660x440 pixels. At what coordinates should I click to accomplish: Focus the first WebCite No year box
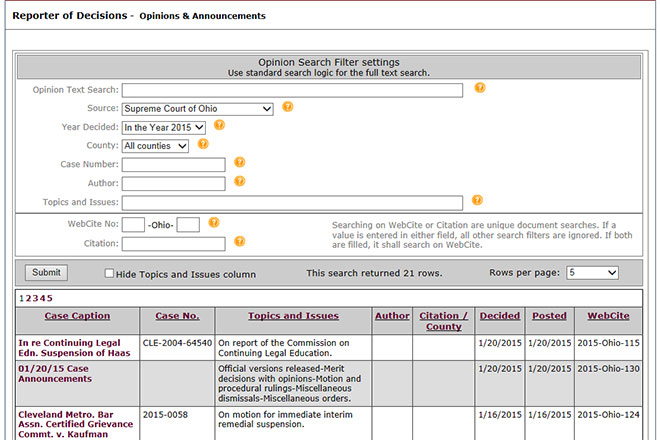click(x=133, y=225)
